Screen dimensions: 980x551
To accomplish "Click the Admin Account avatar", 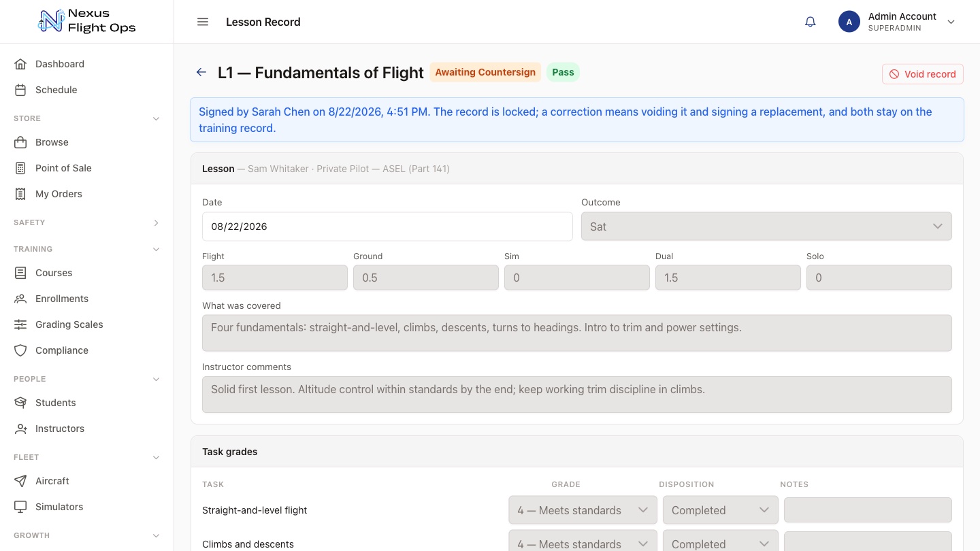I will pos(849,22).
